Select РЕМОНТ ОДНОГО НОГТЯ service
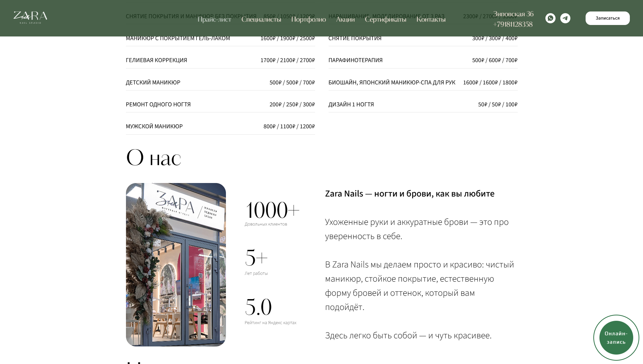This screenshot has height=364, width=643. [x=220, y=104]
